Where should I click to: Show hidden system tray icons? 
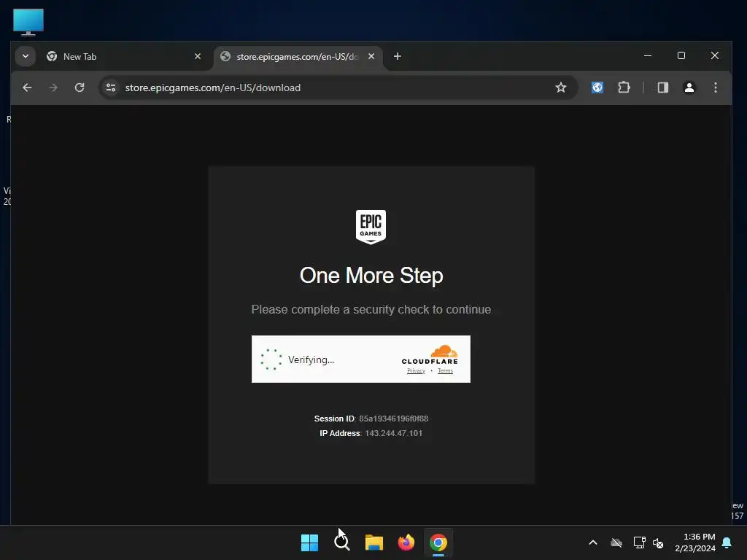tap(593, 542)
